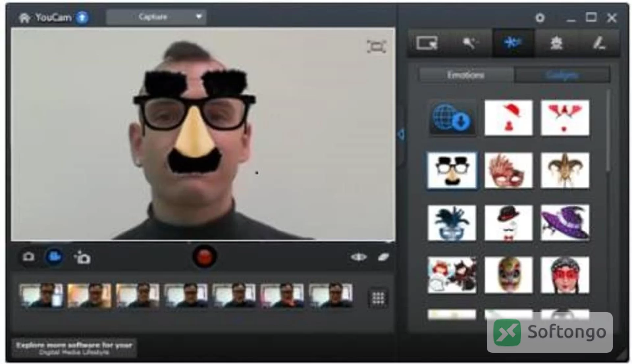Open the Capture mode dropdown
The image size is (632, 364).
156,17
